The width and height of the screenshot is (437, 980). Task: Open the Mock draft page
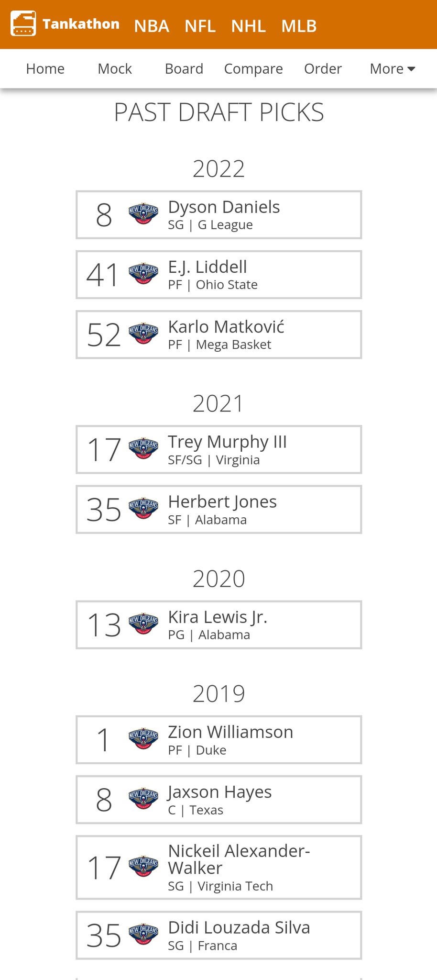115,69
